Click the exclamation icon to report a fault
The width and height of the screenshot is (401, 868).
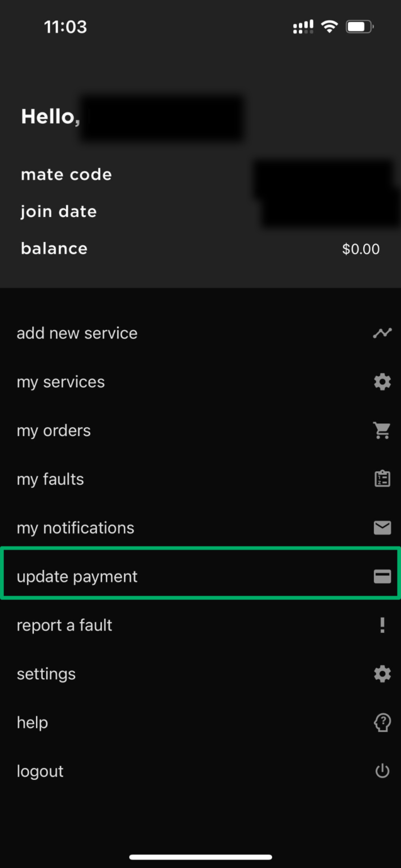click(382, 625)
